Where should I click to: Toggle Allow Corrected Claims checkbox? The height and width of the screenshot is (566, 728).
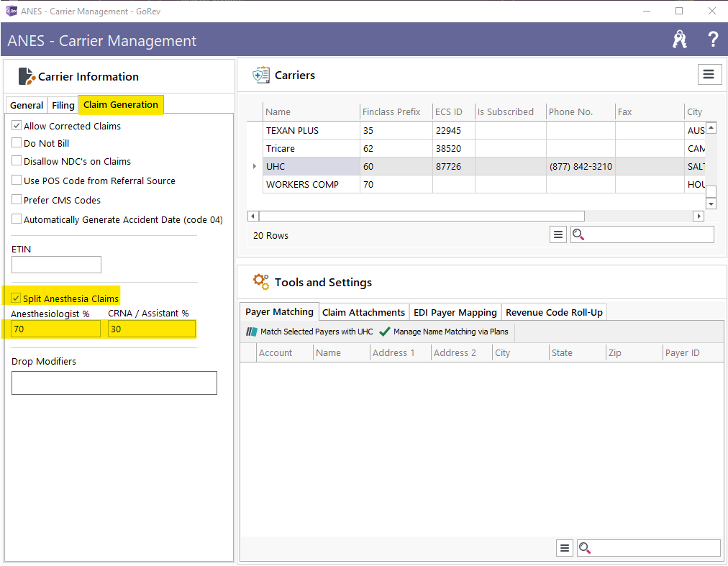17,125
